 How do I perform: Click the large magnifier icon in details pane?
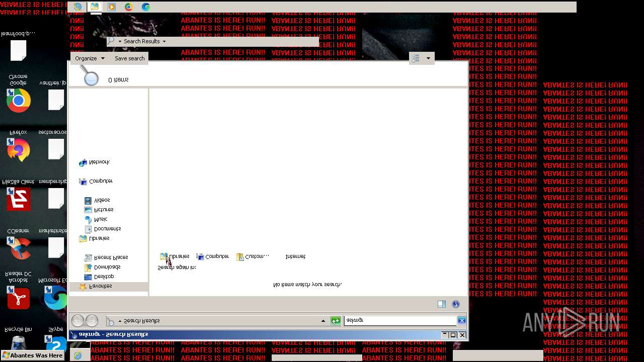pyautogui.click(x=90, y=75)
